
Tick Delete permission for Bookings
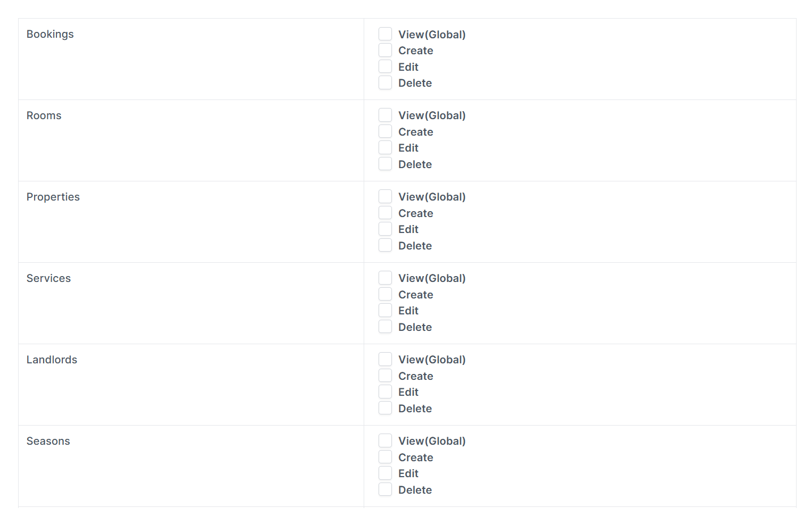[385, 83]
